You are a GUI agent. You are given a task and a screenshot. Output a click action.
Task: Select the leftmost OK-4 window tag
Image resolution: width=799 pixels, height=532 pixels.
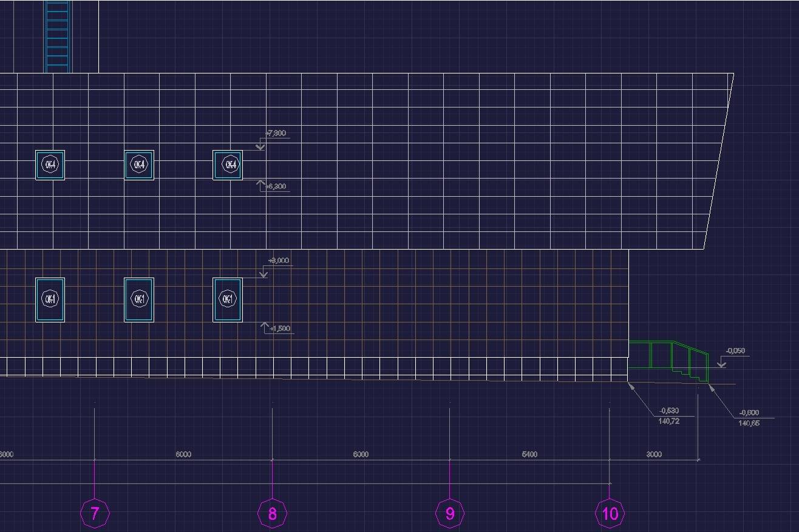click(50, 165)
